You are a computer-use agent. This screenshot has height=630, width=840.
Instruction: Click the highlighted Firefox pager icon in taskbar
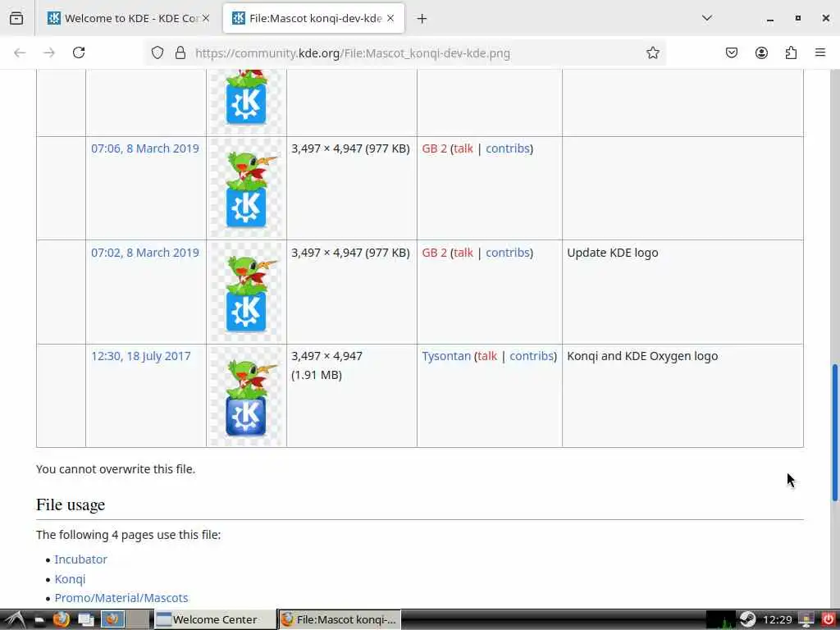point(112,620)
